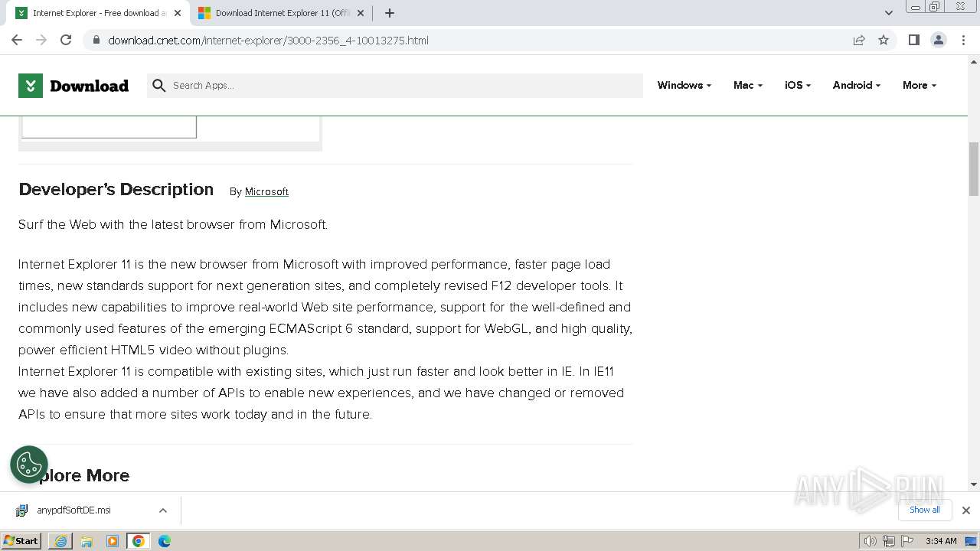
Task: Open the Chrome profile avatar
Action: pyautogui.click(x=938, y=40)
